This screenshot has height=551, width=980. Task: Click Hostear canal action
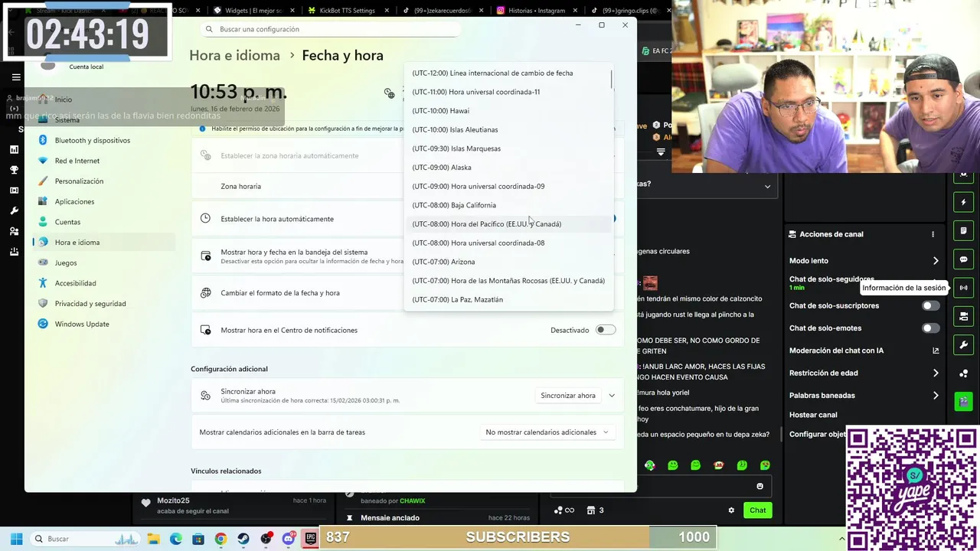813,415
